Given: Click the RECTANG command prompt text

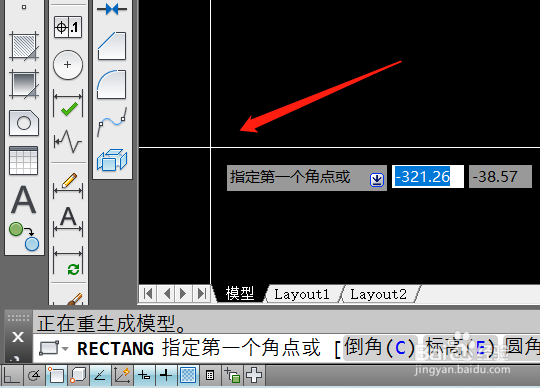Looking at the screenshot, I should (115, 348).
